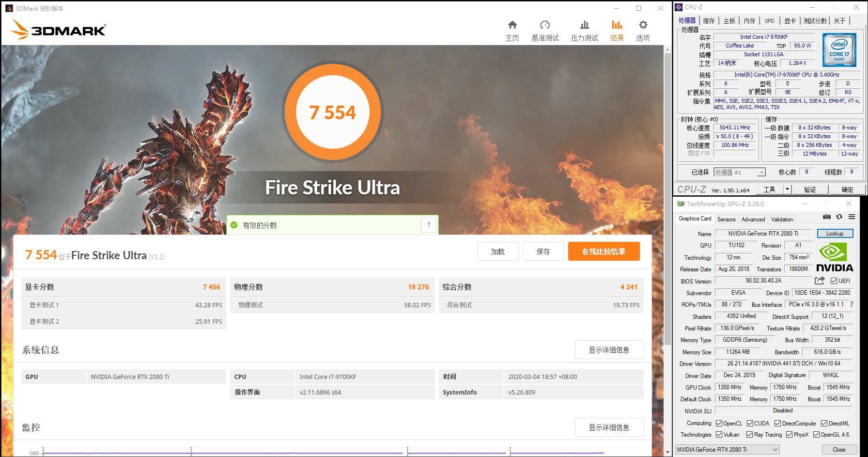Viewport: 868px width, 457px height.
Task: Click the 3DMark logo
Action: [58, 30]
